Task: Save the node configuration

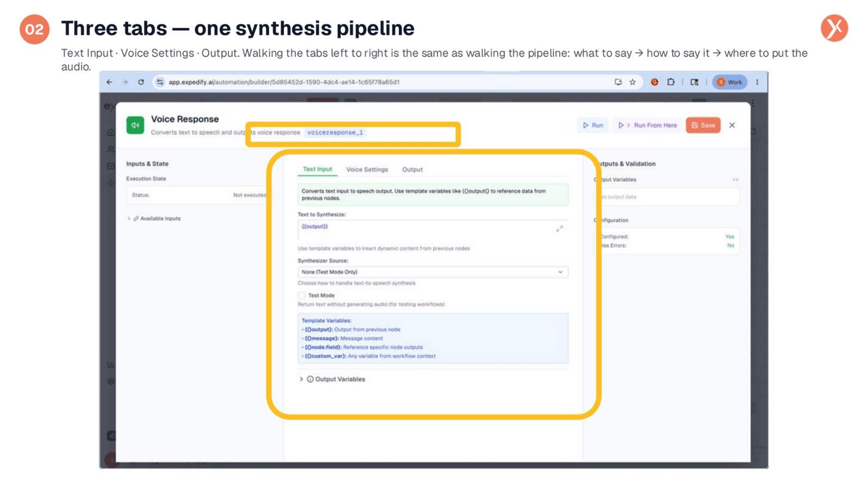Action: pyautogui.click(x=703, y=125)
